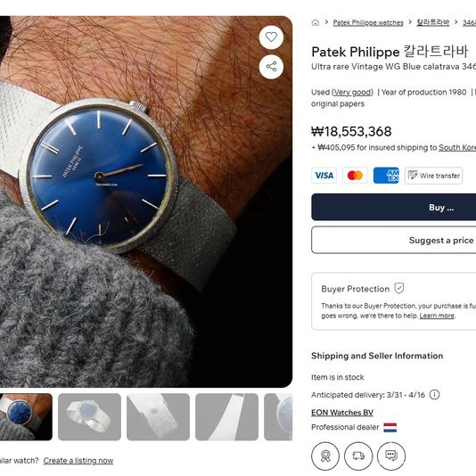The image size is (476, 476).
Task: Click the trusted seller ribbon badge icon
Action: click(325, 455)
